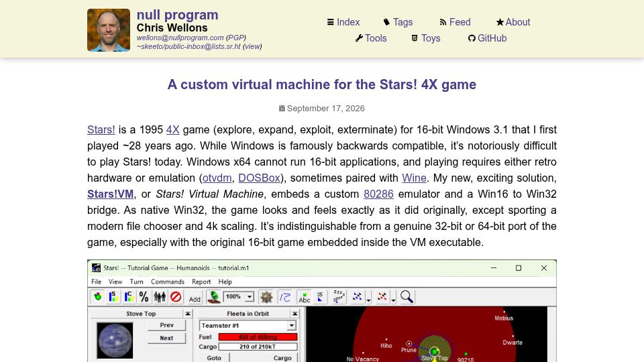The height and width of the screenshot is (362, 644).
Task: Click the public-inbox mailing list address
Action: (189, 46)
